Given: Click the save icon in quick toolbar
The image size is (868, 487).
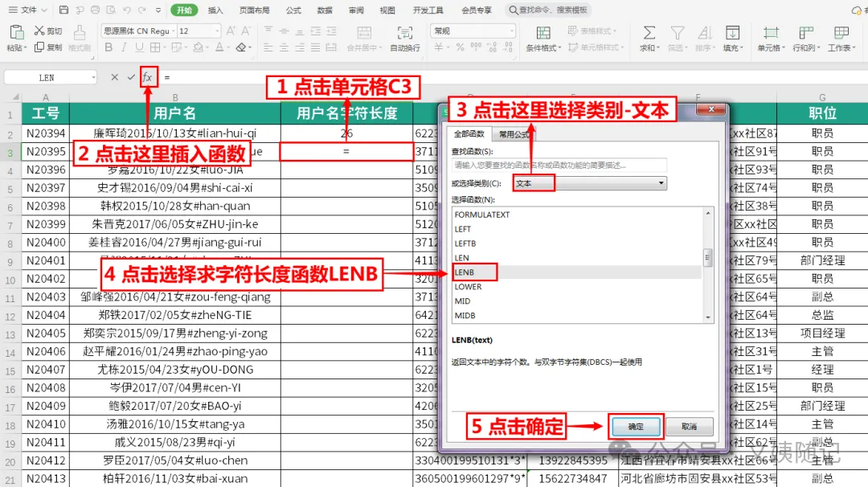Looking at the screenshot, I should point(63,10).
